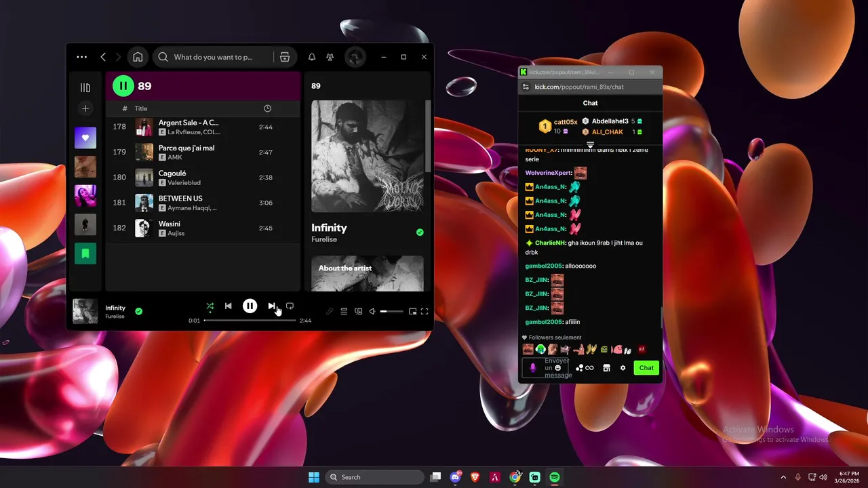Open the Kick chat shop icon
The width and height of the screenshot is (868, 488).
[x=607, y=368]
